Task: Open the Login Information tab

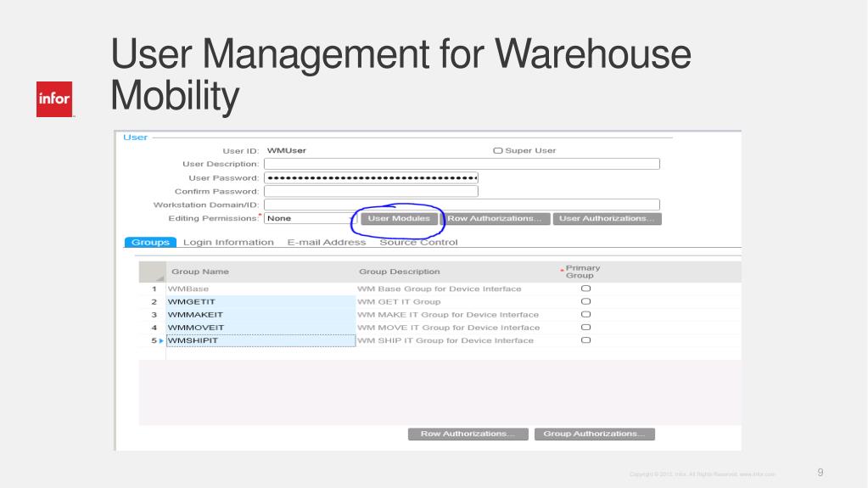Action: click(228, 242)
